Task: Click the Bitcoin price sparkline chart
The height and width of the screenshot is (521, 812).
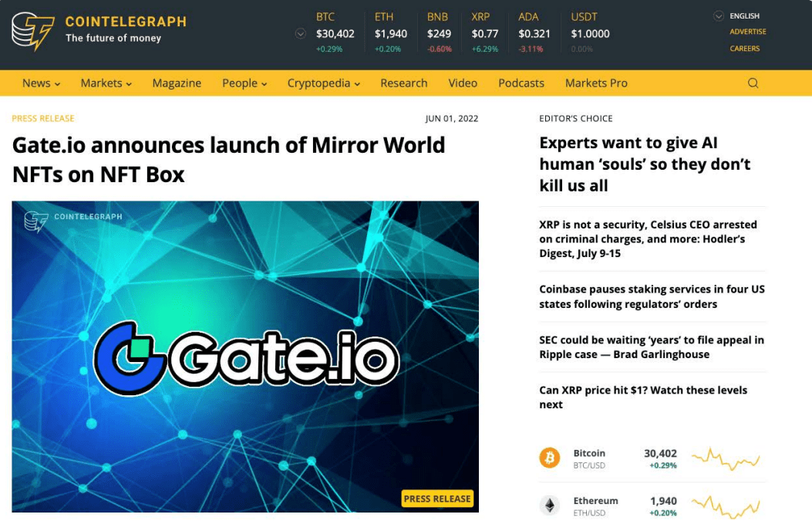Action: (725, 458)
